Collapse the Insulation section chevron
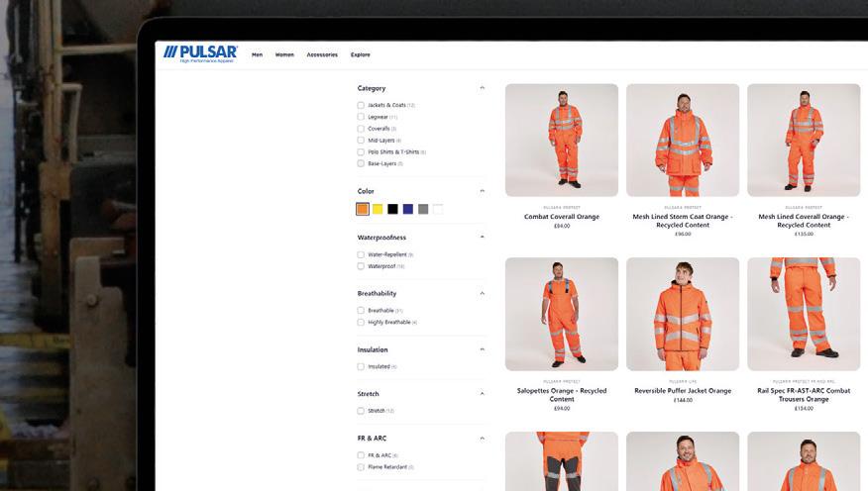The height and width of the screenshot is (491, 868). (483, 349)
